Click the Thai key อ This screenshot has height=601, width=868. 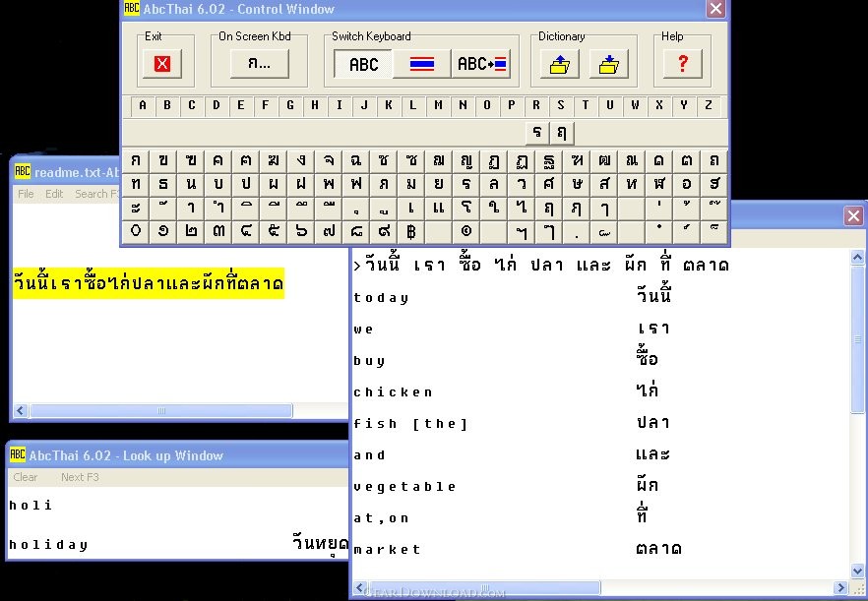tap(687, 184)
